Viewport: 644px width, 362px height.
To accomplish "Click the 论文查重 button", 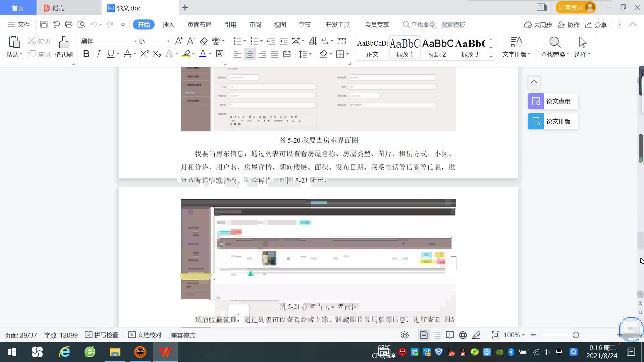I will click(x=553, y=101).
